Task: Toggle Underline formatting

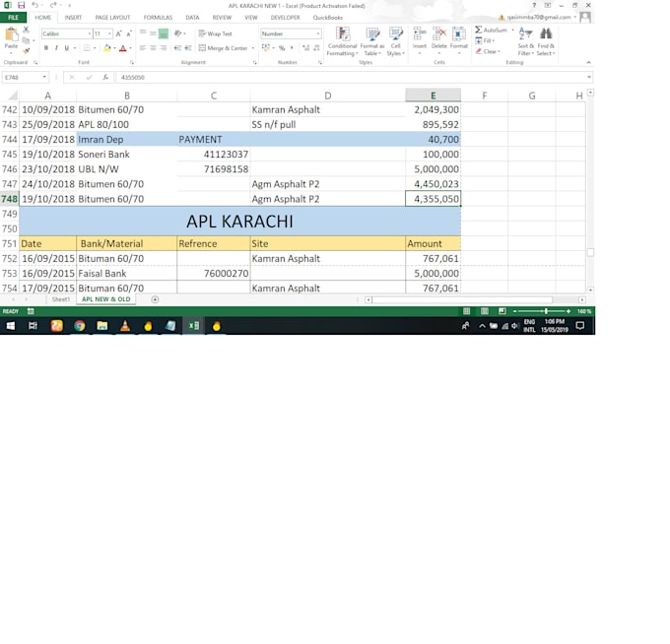Action: (67, 48)
